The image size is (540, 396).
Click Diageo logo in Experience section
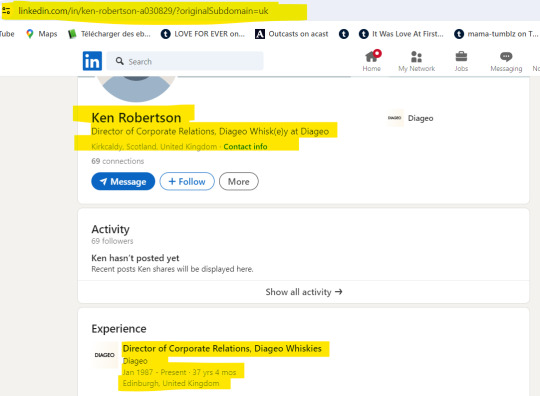pos(105,355)
